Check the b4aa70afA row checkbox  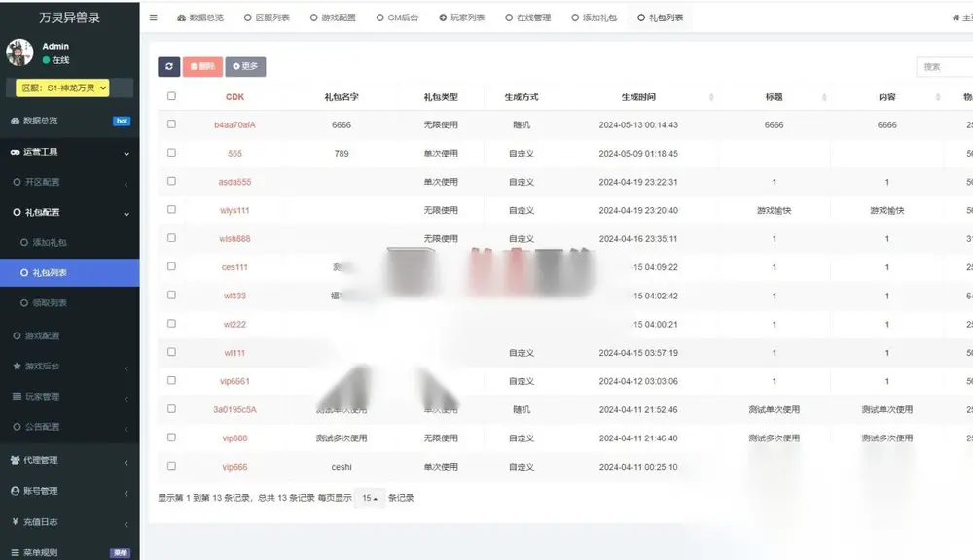[x=172, y=124]
